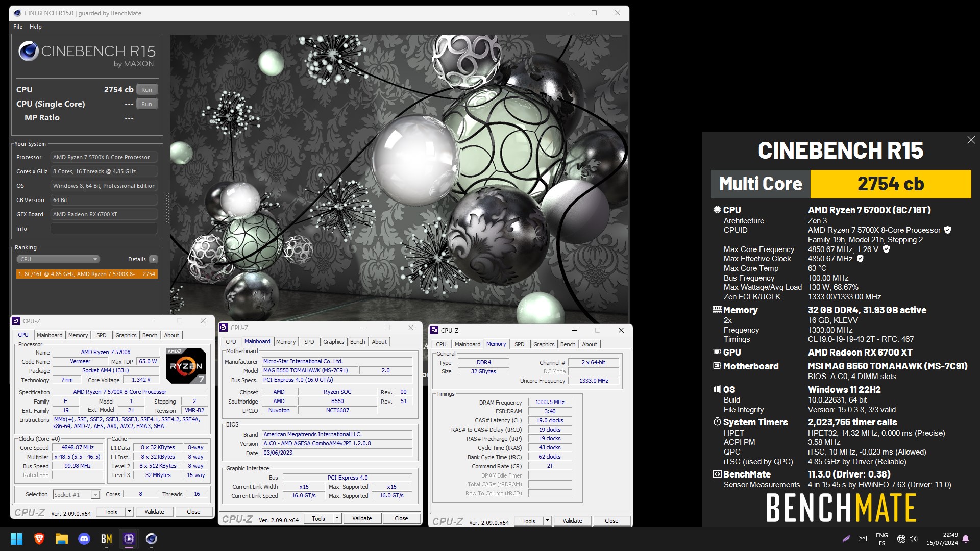Switch to Cinebench taskbar icon
The image size is (980, 551).
[x=152, y=539]
